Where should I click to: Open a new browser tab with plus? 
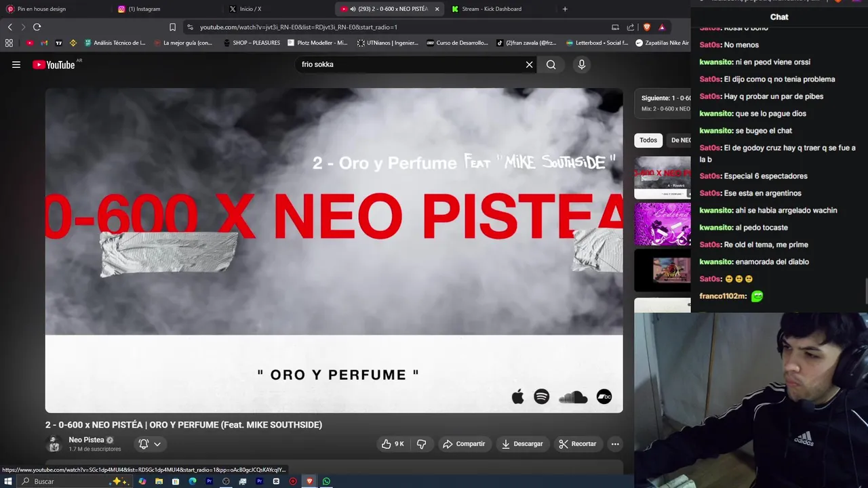click(x=565, y=9)
